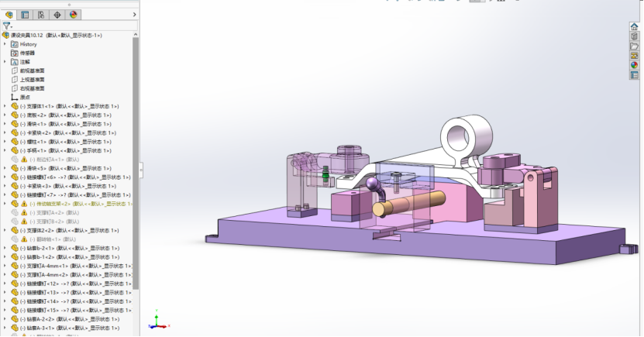Image resolution: width=644 pixels, height=337 pixels.
Task: Open the FeatureManager design tree tab
Action: 9,15
